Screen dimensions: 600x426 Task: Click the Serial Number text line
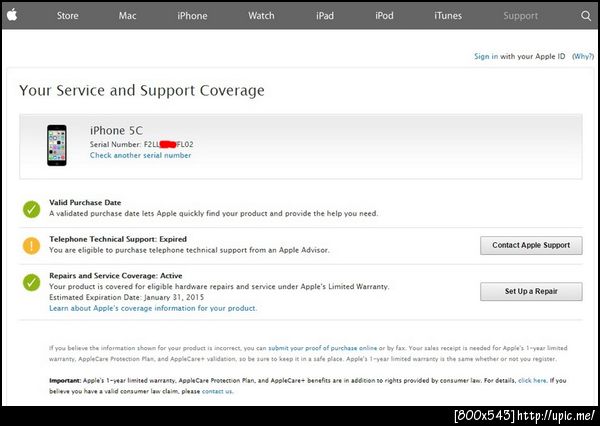coord(142,144)
